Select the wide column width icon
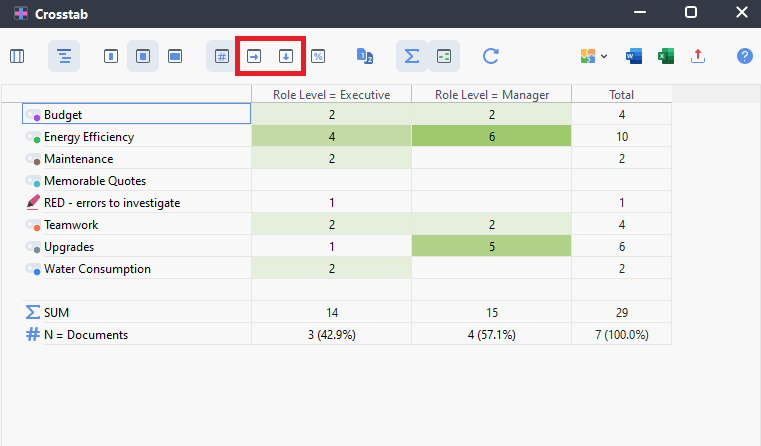The image size is (761, 446). 175,56
